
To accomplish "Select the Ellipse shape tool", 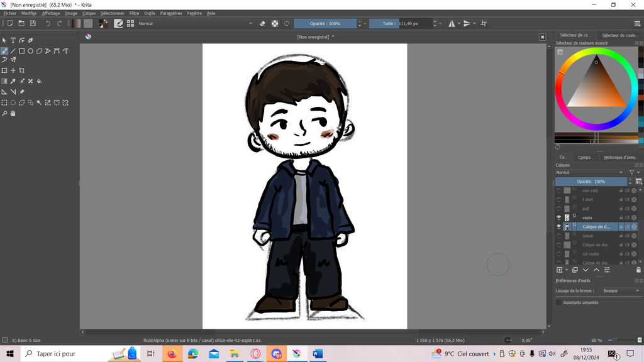I will 30,51.
